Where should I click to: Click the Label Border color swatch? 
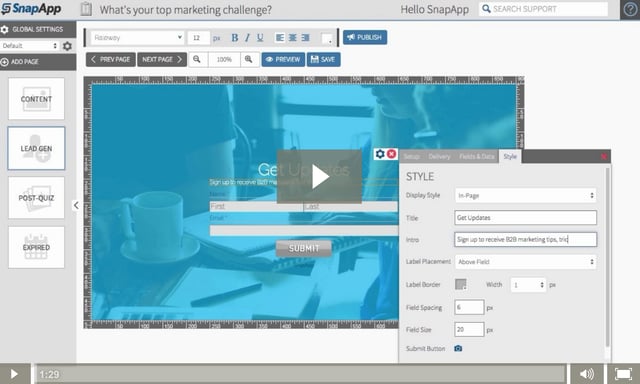[x=461, y=284]
